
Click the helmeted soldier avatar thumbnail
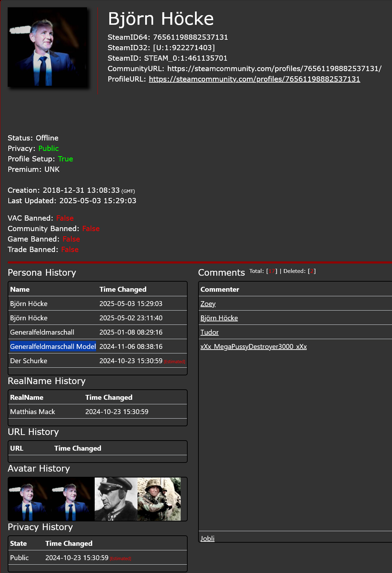pyautogui.click(x=159, y=499)
